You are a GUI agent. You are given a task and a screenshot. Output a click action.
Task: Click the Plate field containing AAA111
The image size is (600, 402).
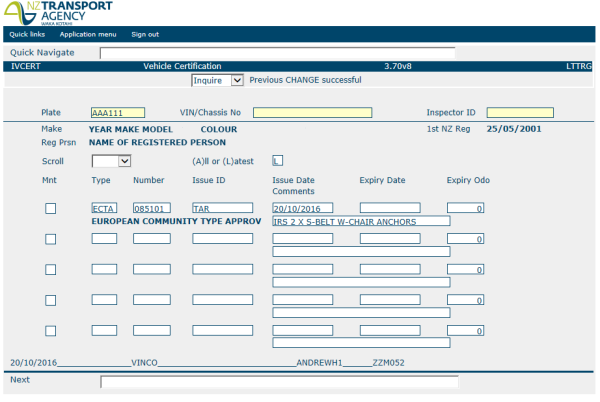tap(118, 113)
